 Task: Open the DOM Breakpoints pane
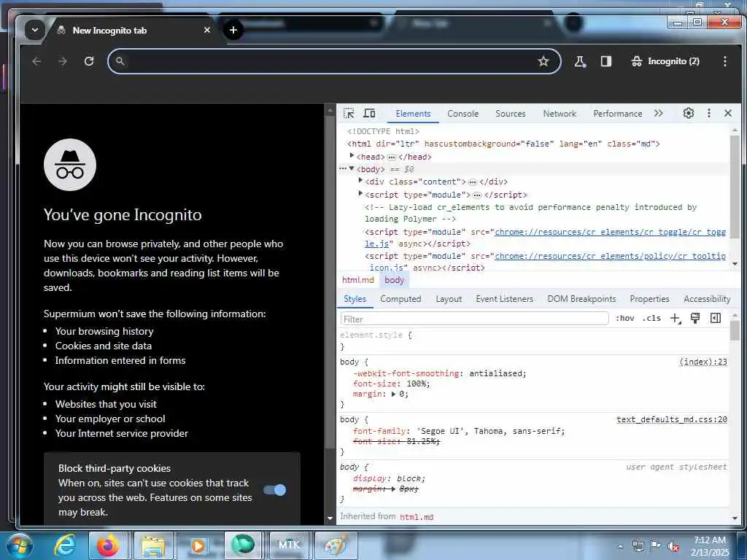[x=581, y=299]
